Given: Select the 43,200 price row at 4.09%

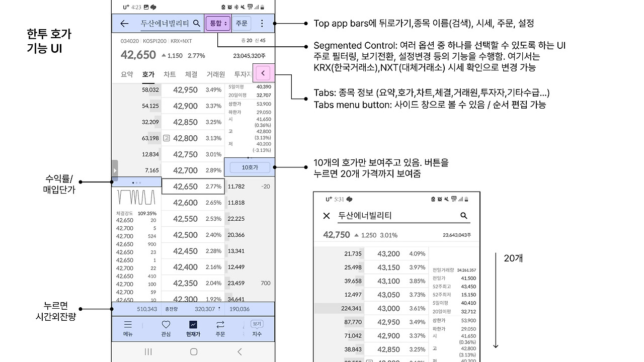Looking at the screenshot, I should 396,254.
